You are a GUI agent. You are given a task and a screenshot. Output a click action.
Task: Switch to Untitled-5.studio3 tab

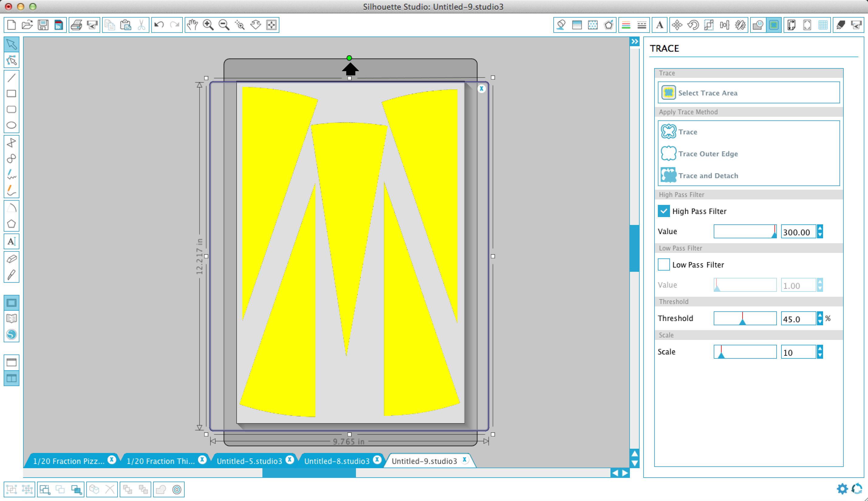coord(249,461)
